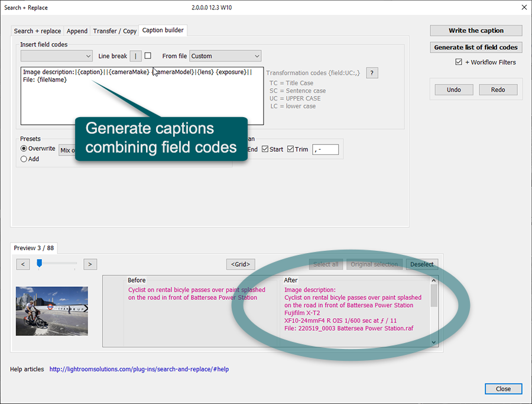Click the Battersea cyclist preview thumbnail

(x=52, y=311)
